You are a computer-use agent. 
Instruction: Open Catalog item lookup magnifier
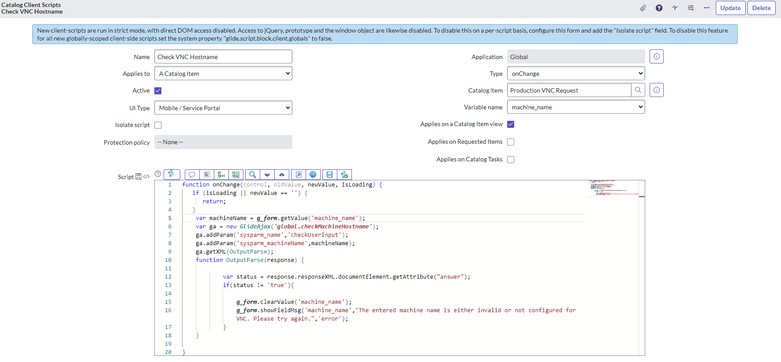(638, 90)
